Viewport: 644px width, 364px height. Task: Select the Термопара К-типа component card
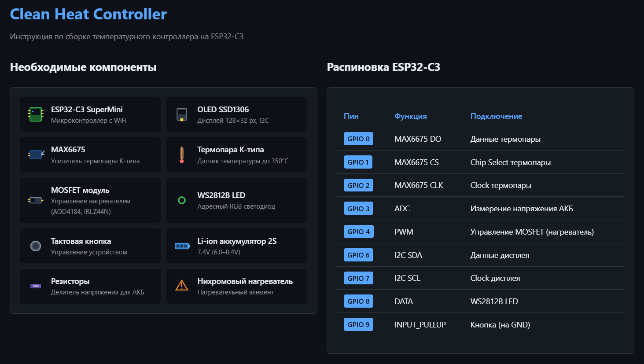236,154
